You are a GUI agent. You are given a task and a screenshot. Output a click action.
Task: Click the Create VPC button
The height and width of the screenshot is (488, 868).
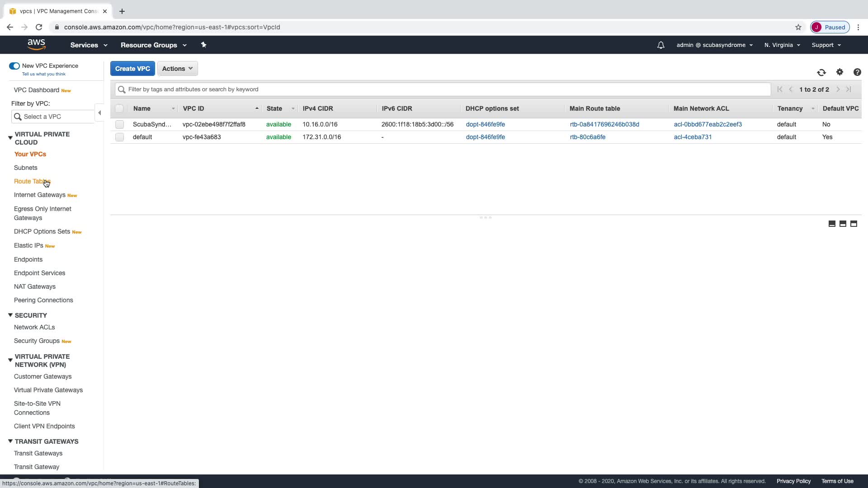click(132, 69)
